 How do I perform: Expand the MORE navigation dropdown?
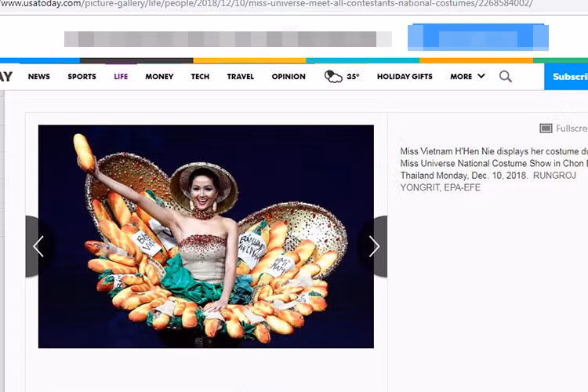pyautogui.click(x=467, y=77)
